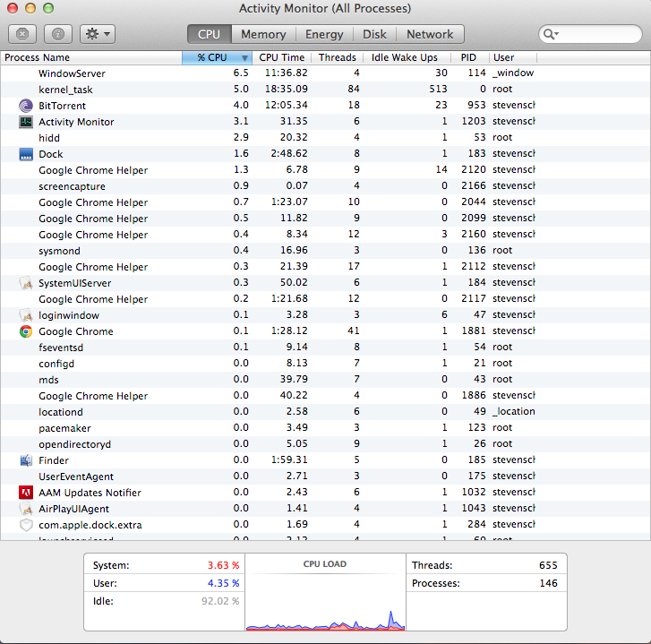Select Google Chrome Helper PID 2099
The height and width of the screenshot is (644, 651).
tap(326, 219)
